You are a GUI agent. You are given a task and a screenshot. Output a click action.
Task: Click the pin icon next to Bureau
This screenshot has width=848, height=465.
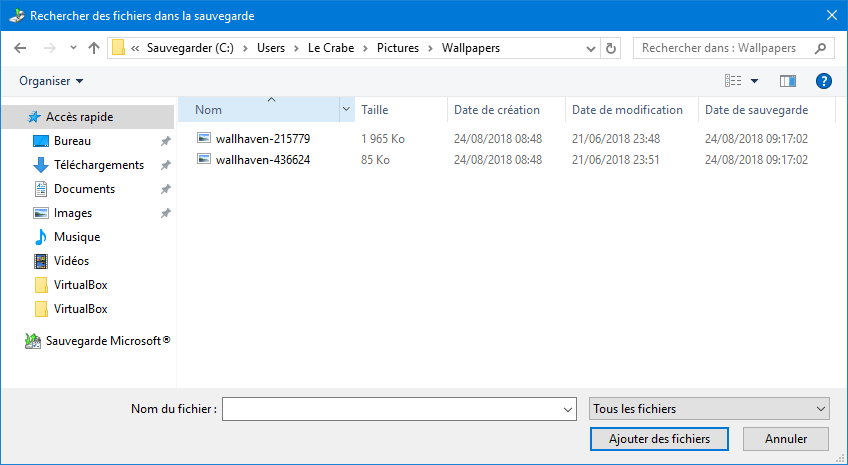coord(165,141)
